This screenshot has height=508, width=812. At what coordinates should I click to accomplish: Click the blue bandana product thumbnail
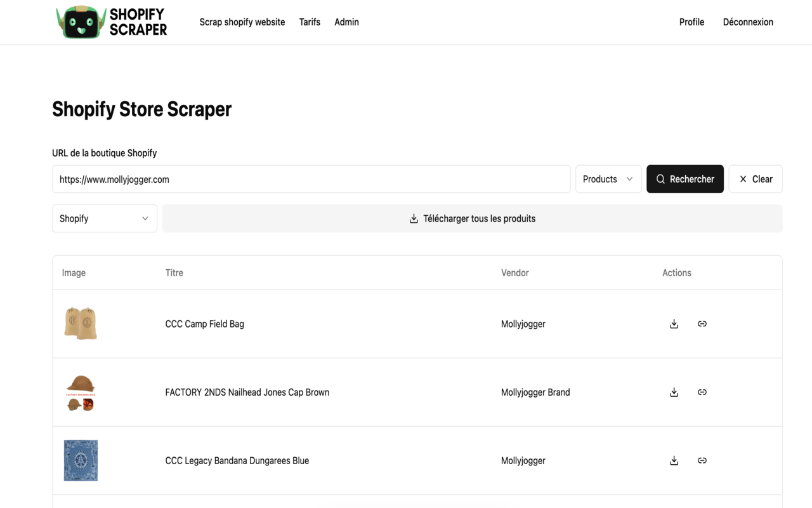pos(81,461)
